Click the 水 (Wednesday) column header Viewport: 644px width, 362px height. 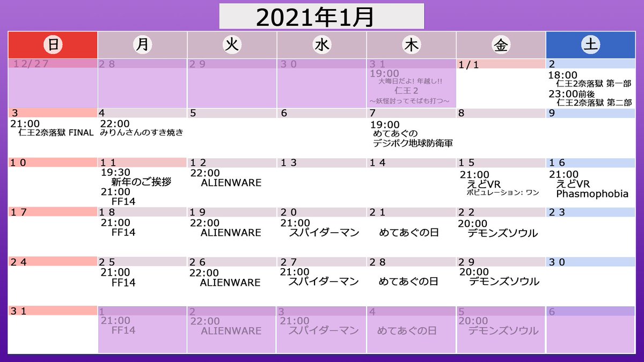[x=320, y=45]
